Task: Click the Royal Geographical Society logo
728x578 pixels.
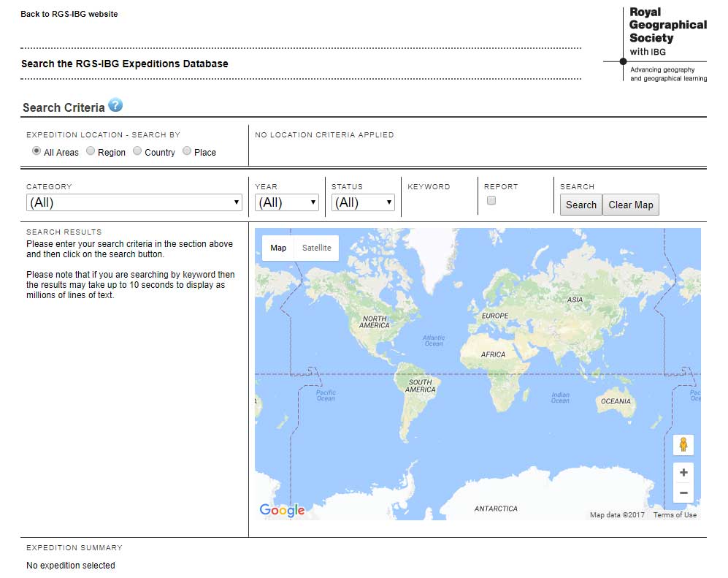Action: tap(656, 45)
